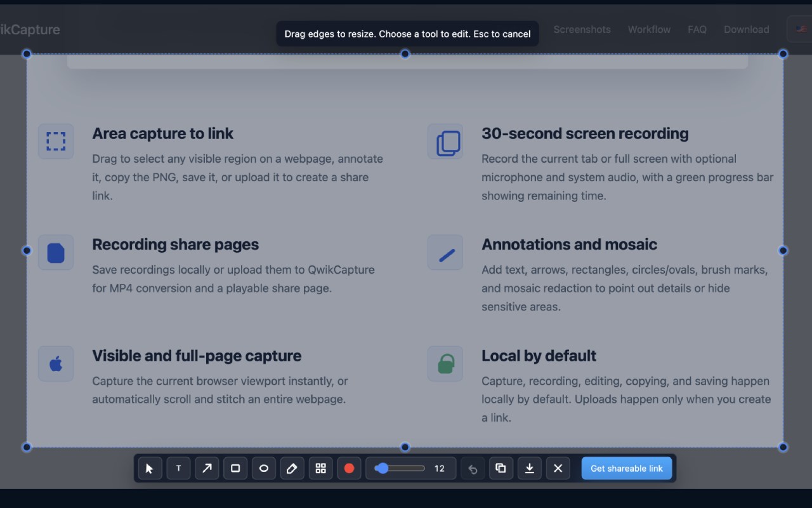Click the bottom-right selection resize handle
Viewport: 812px width, 508px height.
point(783,447)
